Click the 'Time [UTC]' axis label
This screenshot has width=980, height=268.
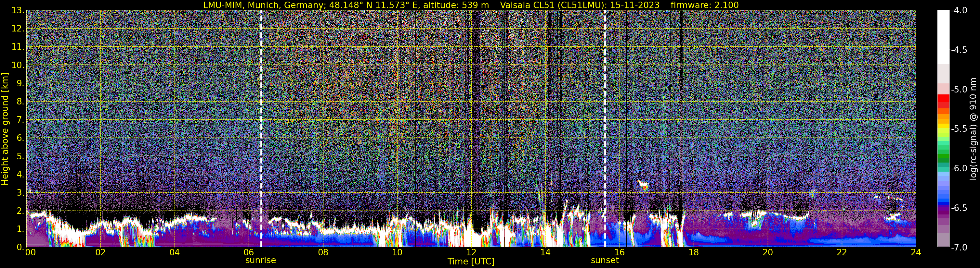click(x=471, y=261)
